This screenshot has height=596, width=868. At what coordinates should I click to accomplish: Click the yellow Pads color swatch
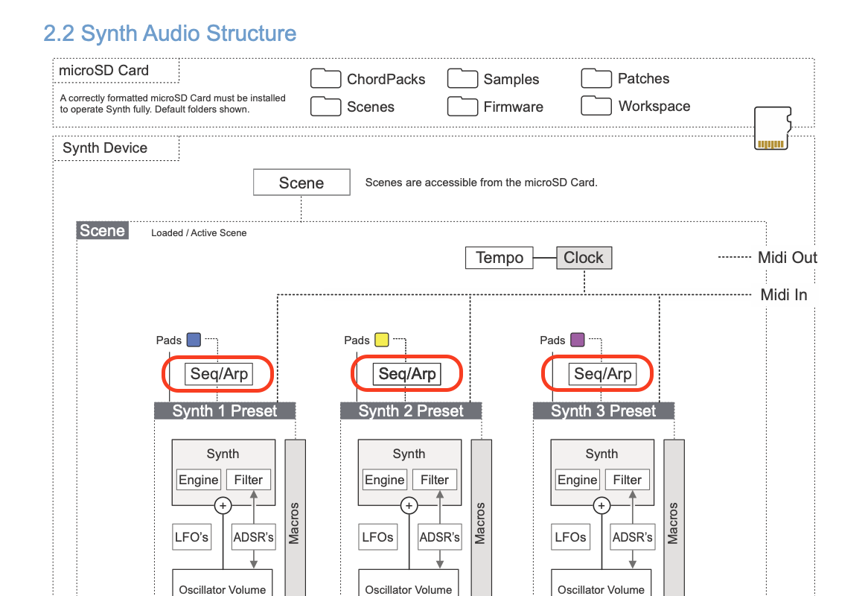click(382, 340)
